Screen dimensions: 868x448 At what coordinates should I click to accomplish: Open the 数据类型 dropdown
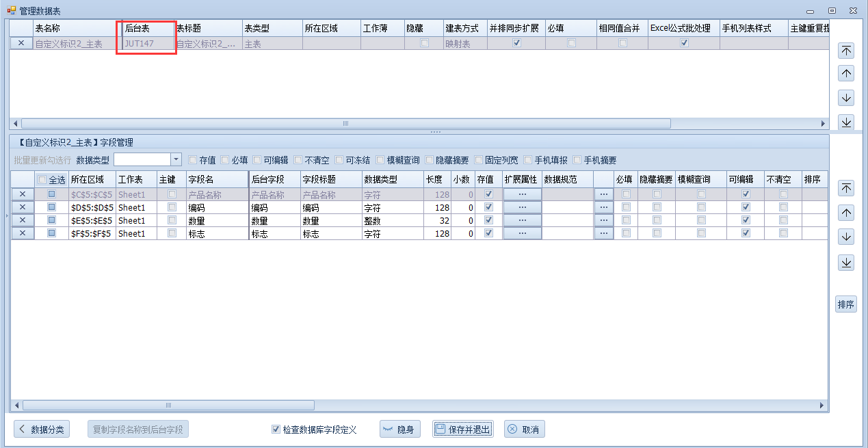click(x=176, y=159)
